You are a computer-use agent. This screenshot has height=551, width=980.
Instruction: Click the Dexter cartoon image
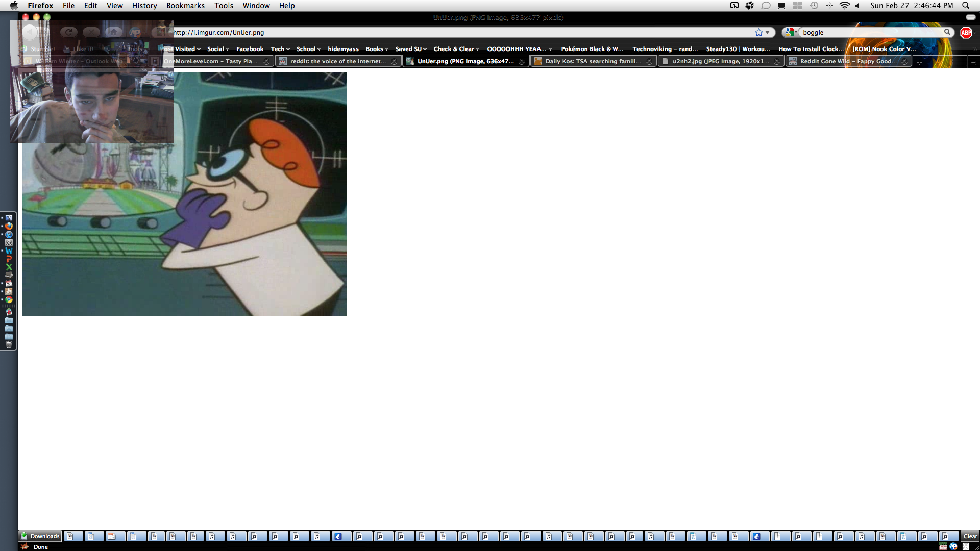point(255,204)
